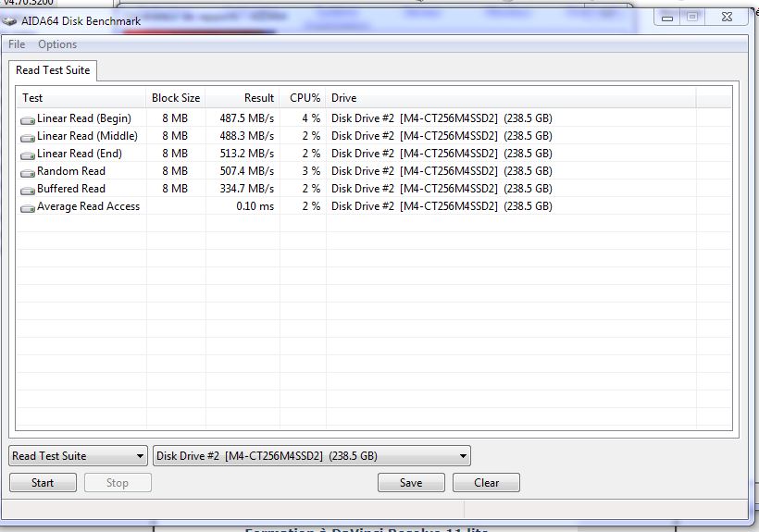Click the Drive cell in Random Read row

tap(442, 171)
